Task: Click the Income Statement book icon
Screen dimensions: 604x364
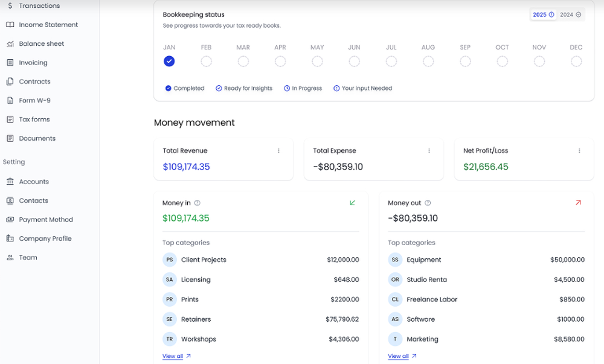Action: (x=10, y=25)
